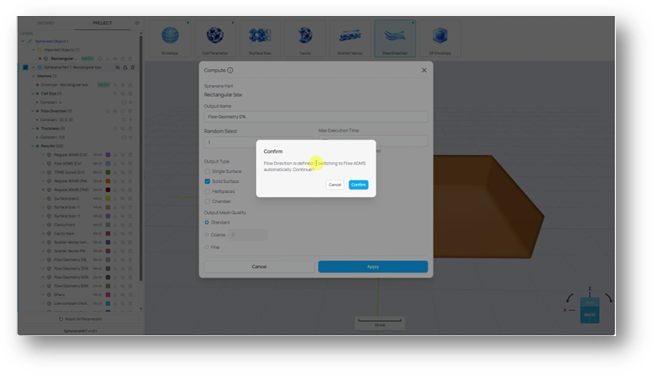Uncheck the Solid Surface checkbox
This screenshot has width=654, height=374.
point(207,181)
